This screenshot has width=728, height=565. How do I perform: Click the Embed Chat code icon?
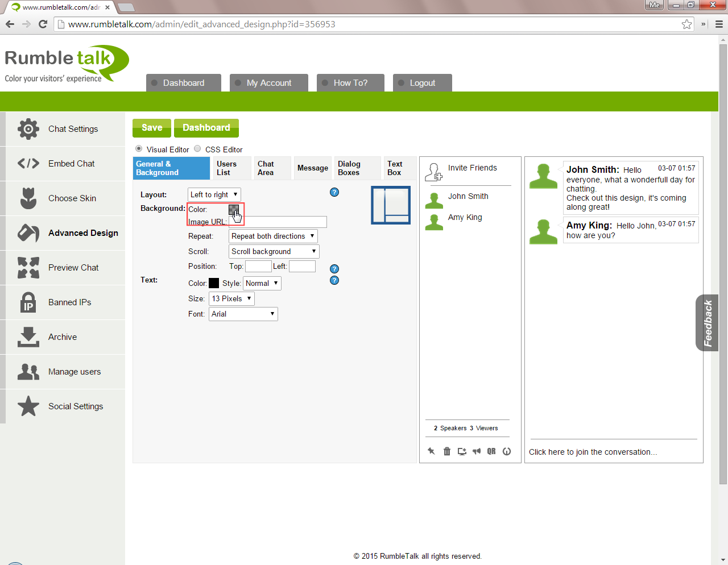[28, 164]
